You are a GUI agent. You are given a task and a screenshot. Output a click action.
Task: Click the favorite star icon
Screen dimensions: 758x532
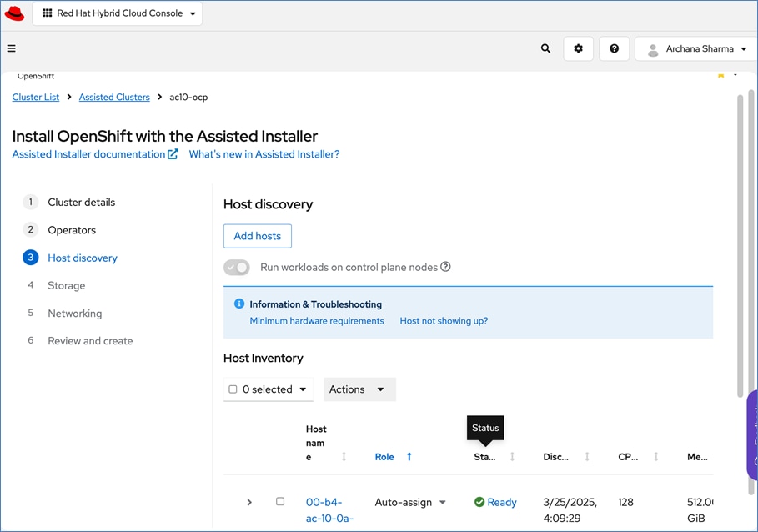pyautogui.click(x=720, y=75)
